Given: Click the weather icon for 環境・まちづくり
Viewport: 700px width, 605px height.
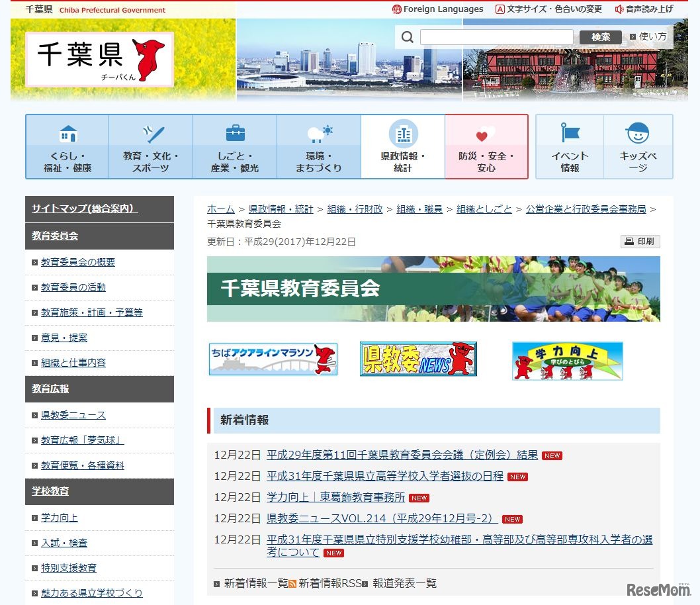Looking at the screenshot, I should click(x=319, y=134).
